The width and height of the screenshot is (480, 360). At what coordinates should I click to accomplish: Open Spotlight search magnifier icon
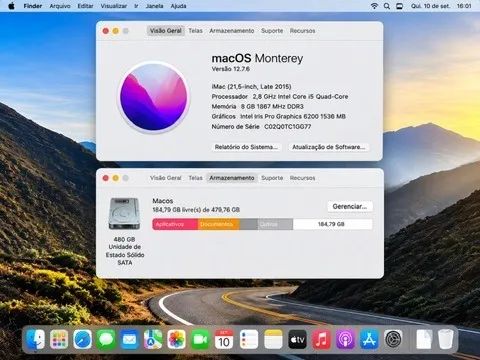(387, 6)
